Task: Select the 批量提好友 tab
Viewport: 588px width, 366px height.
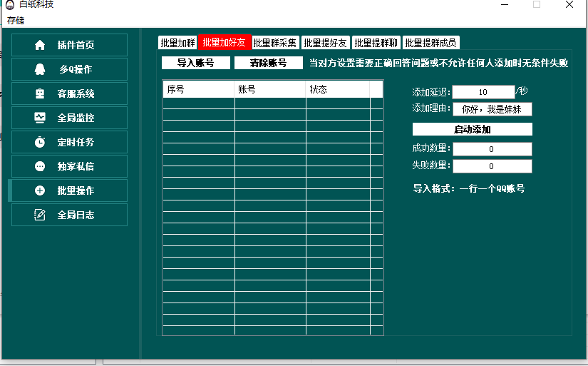Action: coord(326,43)
